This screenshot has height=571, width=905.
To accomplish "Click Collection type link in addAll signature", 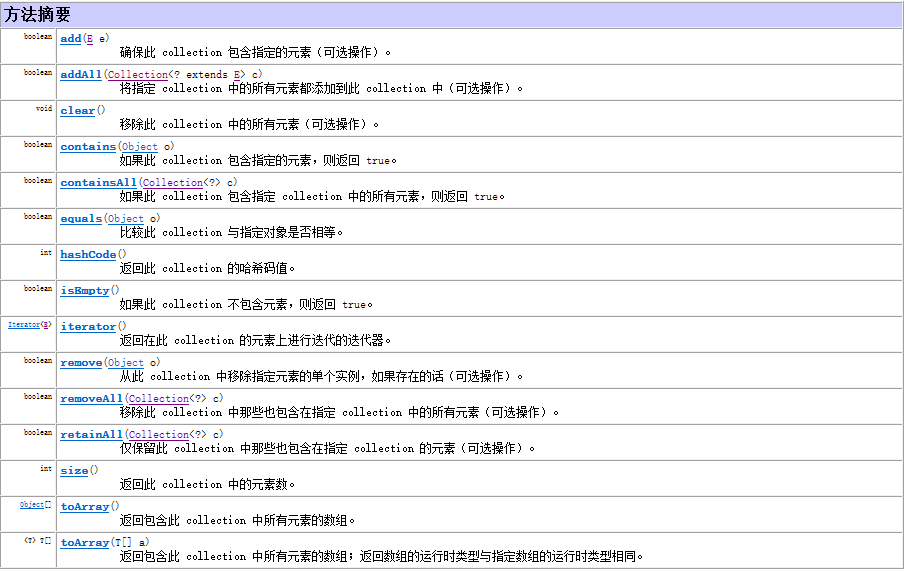I will click(137, 74).
